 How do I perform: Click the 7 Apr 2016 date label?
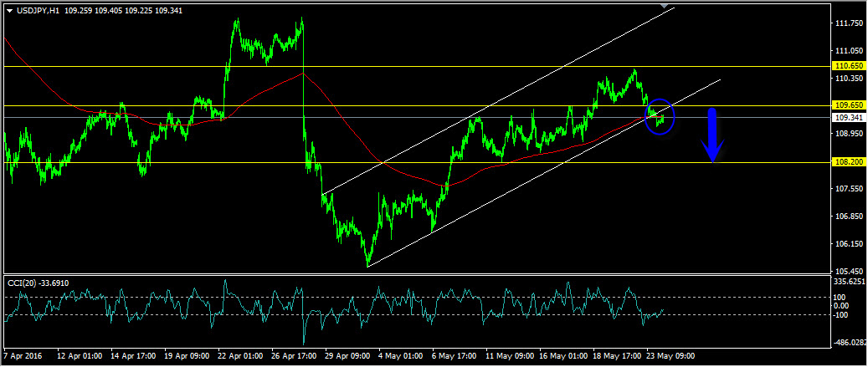coord(22,355)
